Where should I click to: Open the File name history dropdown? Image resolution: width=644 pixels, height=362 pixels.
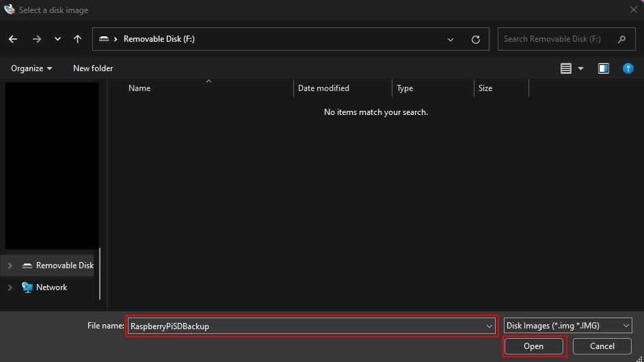click(489, 326)
